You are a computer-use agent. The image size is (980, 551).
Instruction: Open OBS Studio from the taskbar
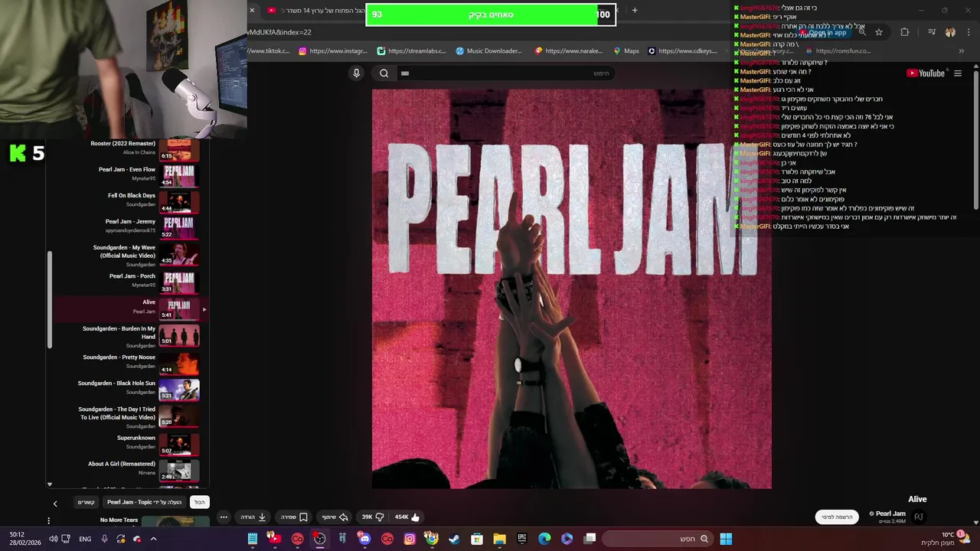(x=319, y=539)
